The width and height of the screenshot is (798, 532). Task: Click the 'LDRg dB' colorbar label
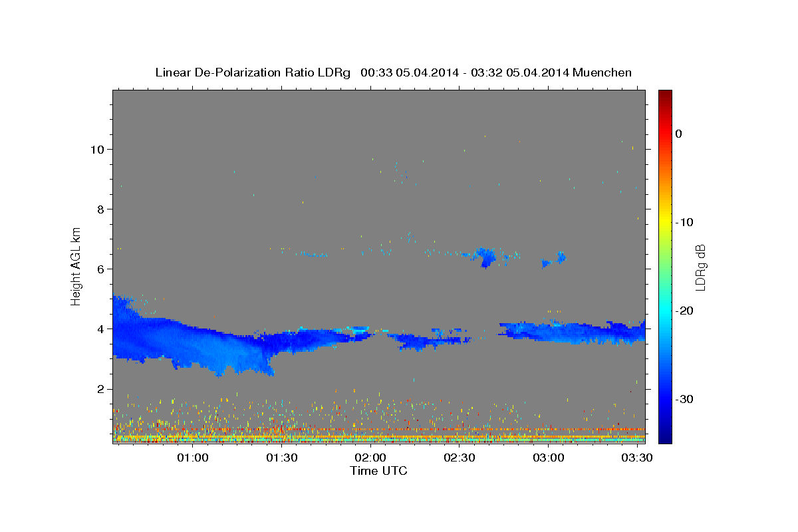(700, 267)
